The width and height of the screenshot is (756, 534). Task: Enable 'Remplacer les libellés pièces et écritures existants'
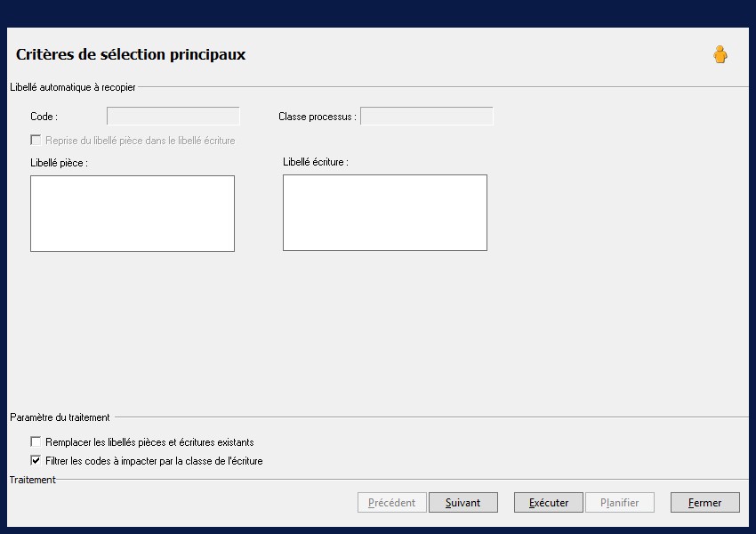tap(36, 441)
